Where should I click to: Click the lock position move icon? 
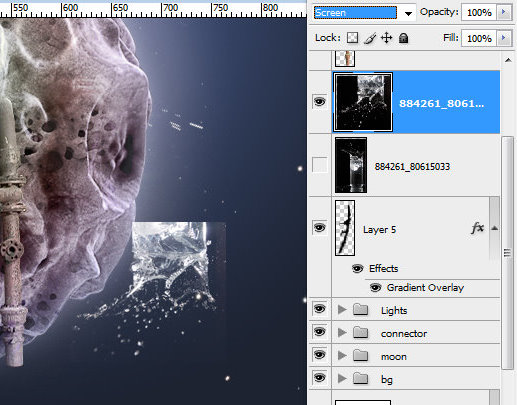(x=386, y=38)
